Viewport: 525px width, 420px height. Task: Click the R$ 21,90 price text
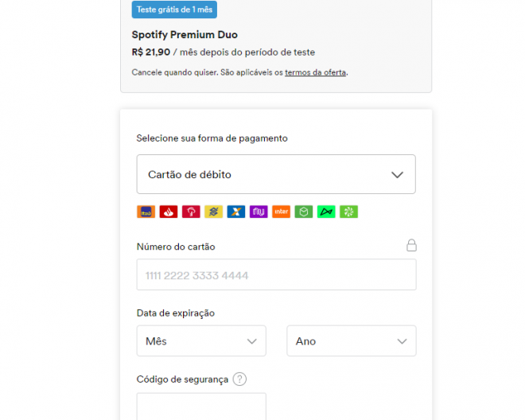(x=151, y=52)
